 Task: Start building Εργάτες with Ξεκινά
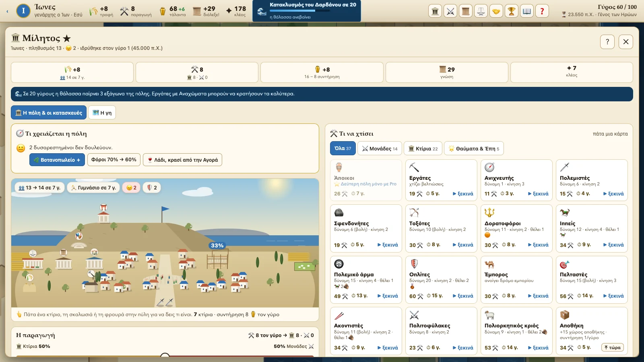pos(463,194)
